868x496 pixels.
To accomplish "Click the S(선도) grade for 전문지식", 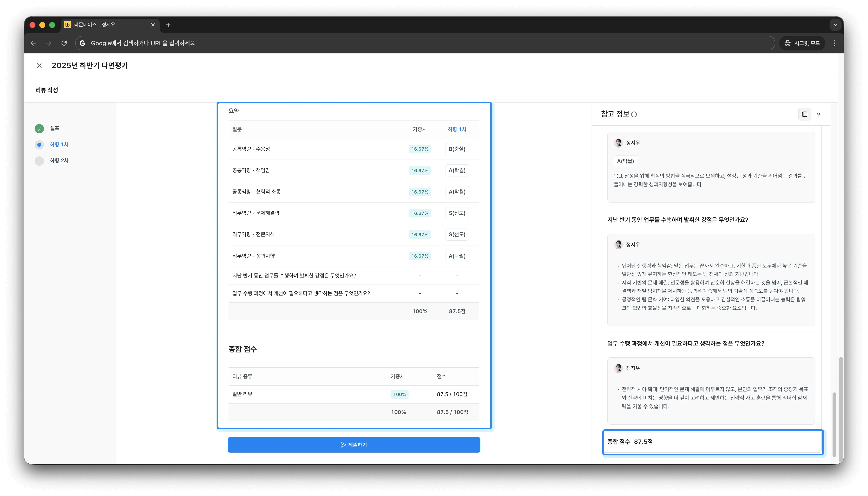I will [457, 234].
